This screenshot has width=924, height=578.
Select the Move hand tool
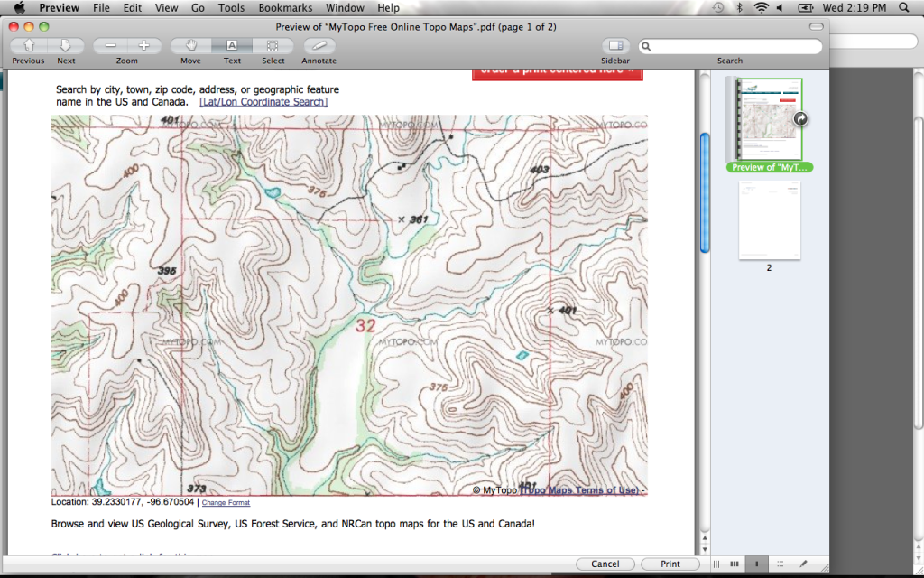pos(190,45)
